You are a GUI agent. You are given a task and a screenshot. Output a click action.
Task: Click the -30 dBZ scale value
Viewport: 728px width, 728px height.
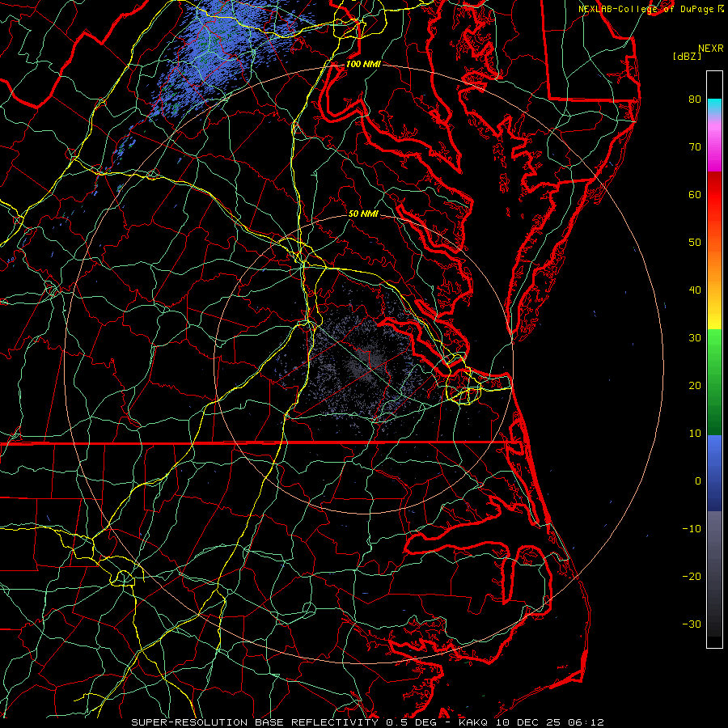[x=692, y=624]
